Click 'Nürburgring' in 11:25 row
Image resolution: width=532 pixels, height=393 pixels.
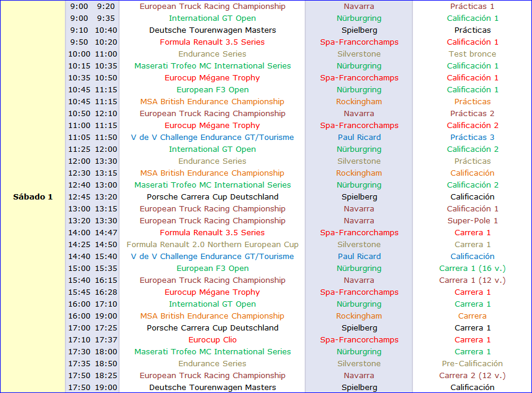pyautogui.click(x=359, y=149)
